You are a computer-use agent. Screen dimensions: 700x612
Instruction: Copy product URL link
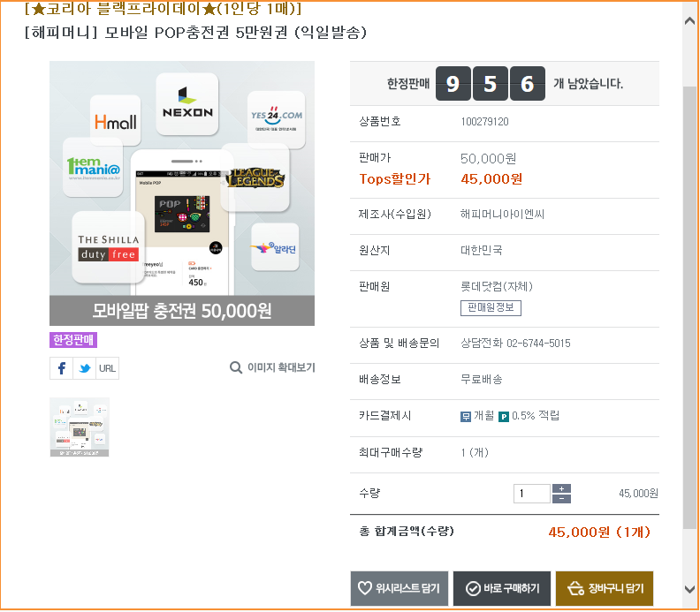coord(107,368)
